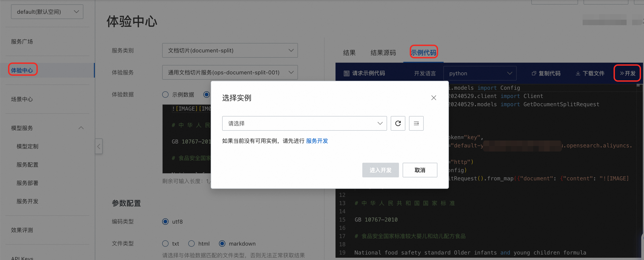
Task: Click the refresh icon in the instance dialog
Action: 398,123
